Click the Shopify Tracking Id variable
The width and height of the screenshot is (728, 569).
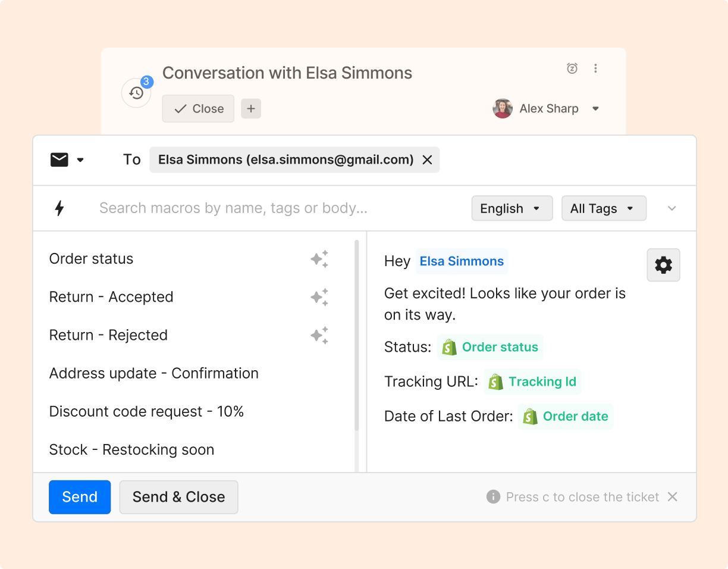(532, 382)
